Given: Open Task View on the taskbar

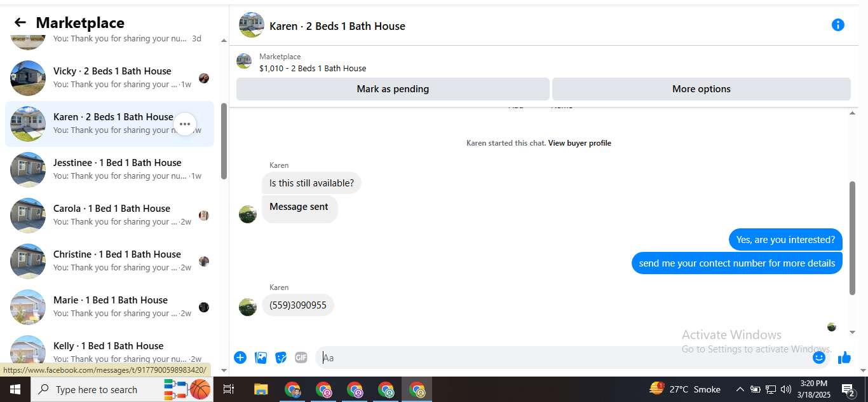Looking at the screenshot, I should click(229, 389).
